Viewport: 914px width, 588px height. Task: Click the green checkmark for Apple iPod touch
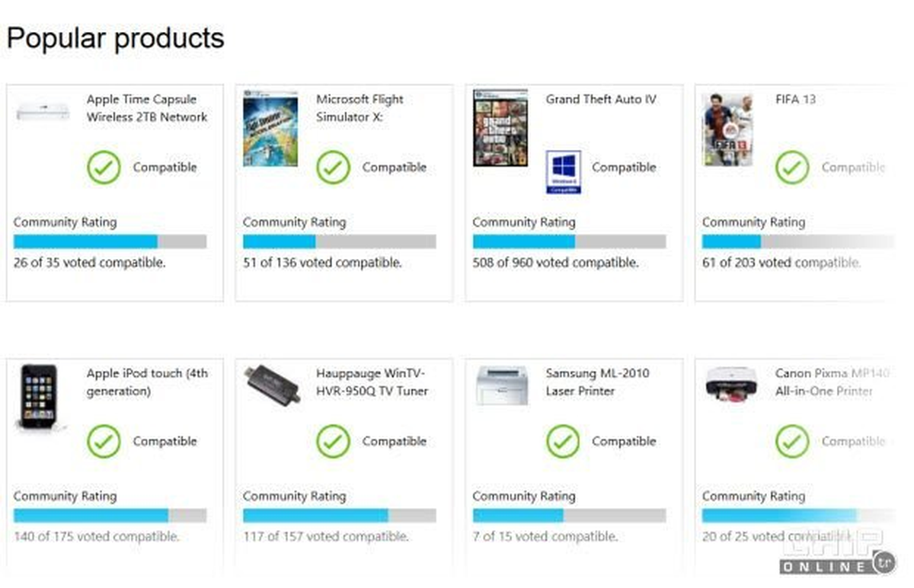point(104,441)
